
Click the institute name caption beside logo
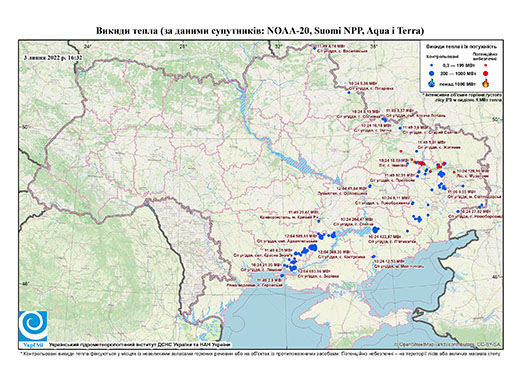[x=140, y=344]
